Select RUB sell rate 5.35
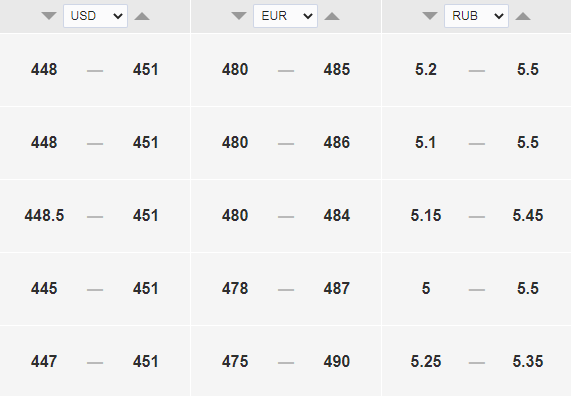 click(x=528, y=361)
